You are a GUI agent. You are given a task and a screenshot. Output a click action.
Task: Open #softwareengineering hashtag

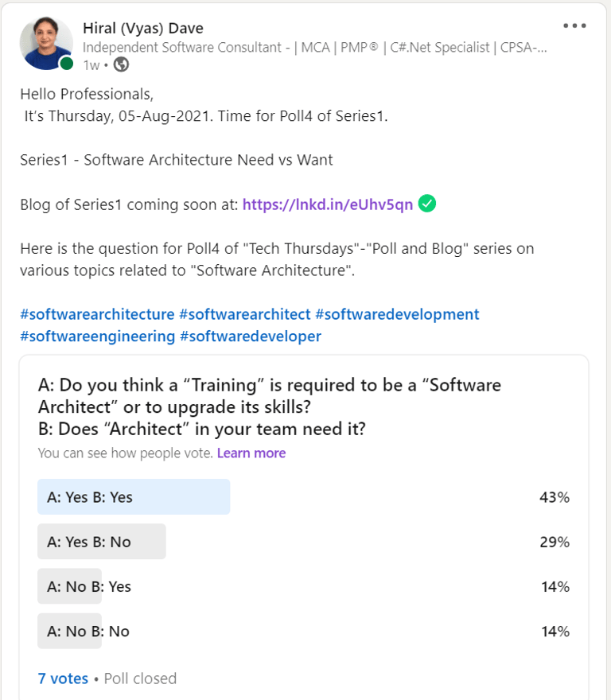click(97, 336)
